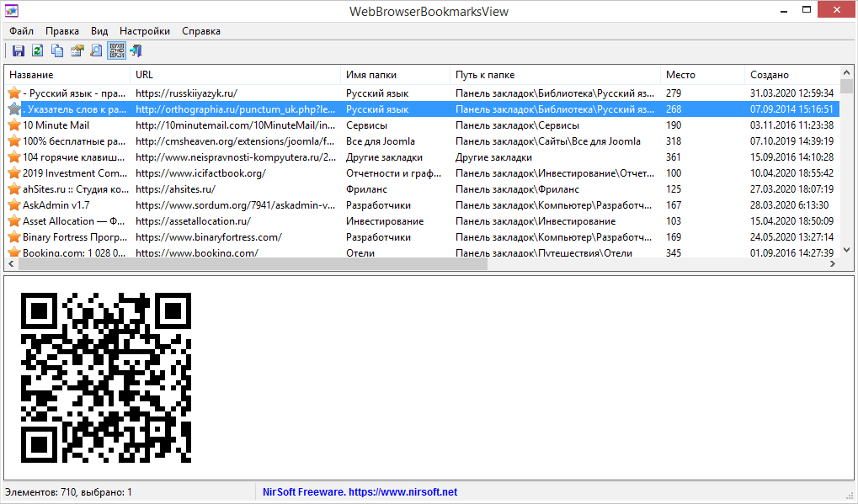Sort by the Путь к папке column header
Image resolution: width=858 pixels, height=504 pixels.
pos(556,75)
